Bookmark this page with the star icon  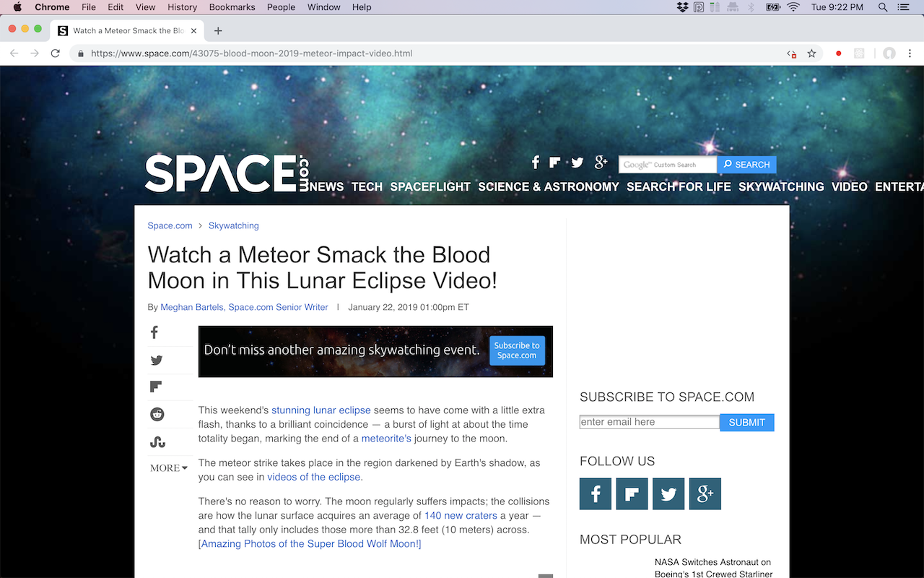coord(811,53)
